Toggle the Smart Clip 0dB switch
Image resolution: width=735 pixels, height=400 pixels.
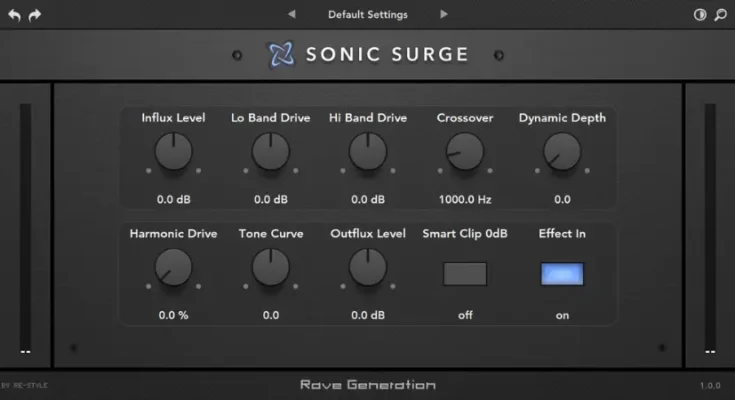pos(465,274)
